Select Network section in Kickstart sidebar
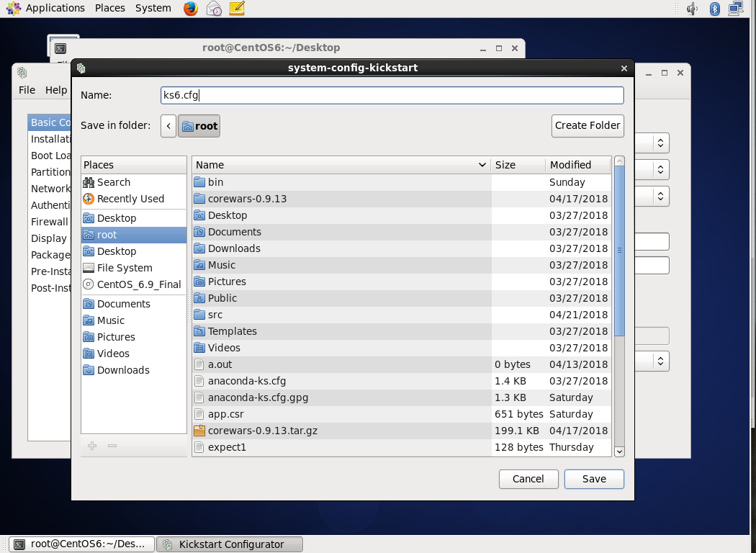 (x=50, y=189)
